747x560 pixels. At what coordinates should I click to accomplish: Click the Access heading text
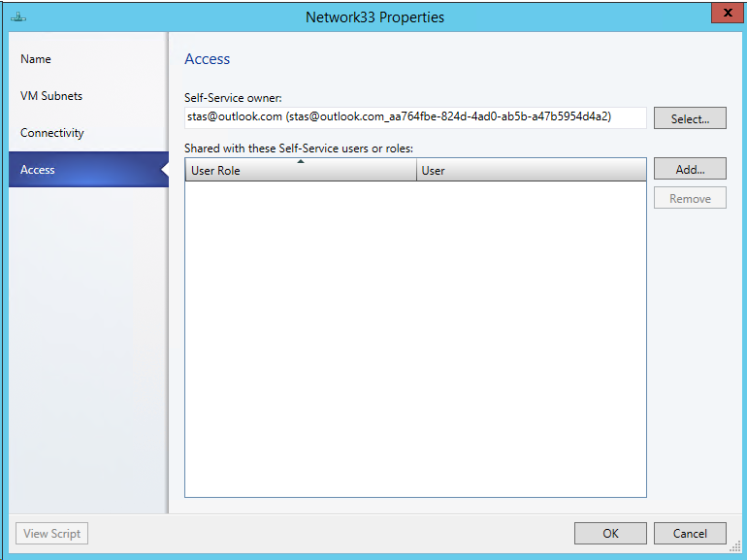click(208, 59)
